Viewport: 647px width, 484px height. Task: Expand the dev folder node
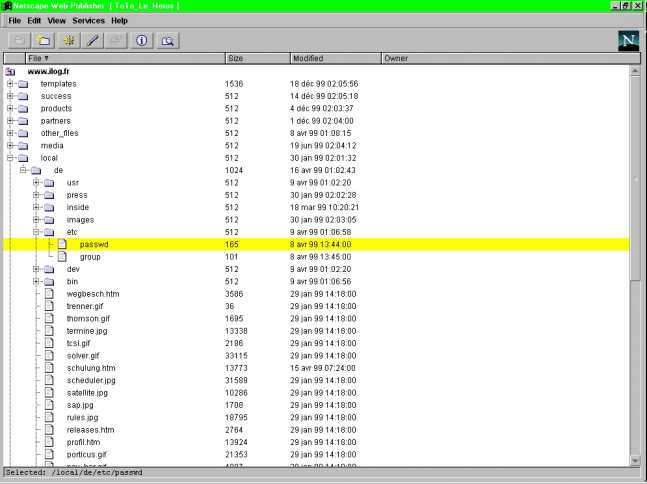pos(36,269)
